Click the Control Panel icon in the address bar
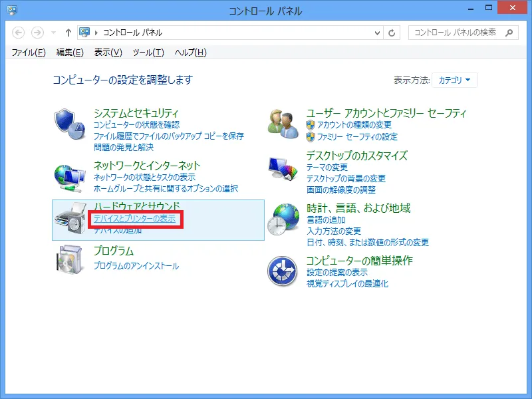The width and height of the screenshot is (532, 399). click(x=84, y=32)
